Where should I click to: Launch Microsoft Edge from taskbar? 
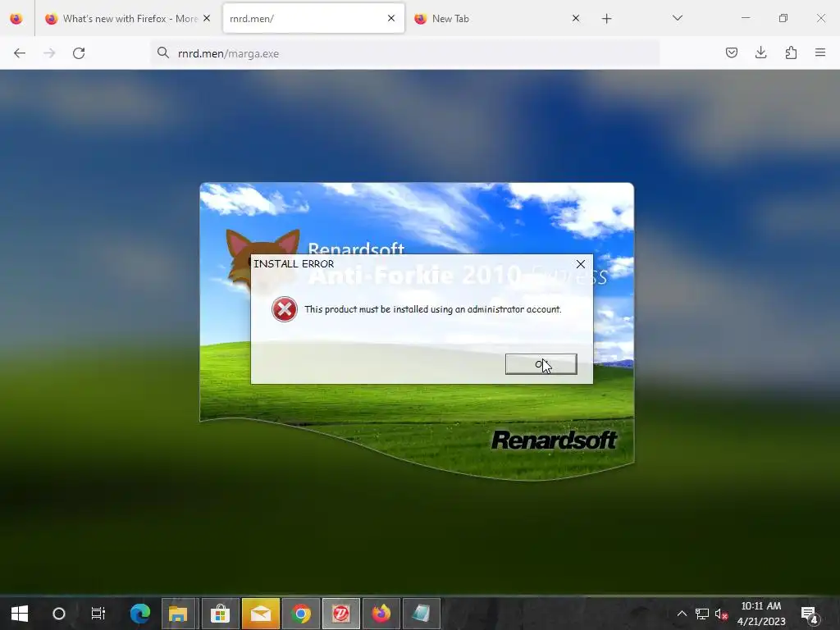coord(139,614)
